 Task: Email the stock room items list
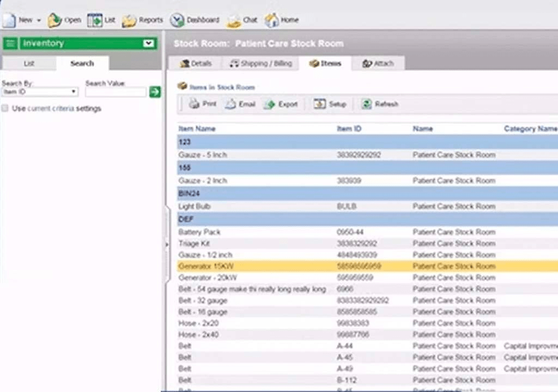242,104
